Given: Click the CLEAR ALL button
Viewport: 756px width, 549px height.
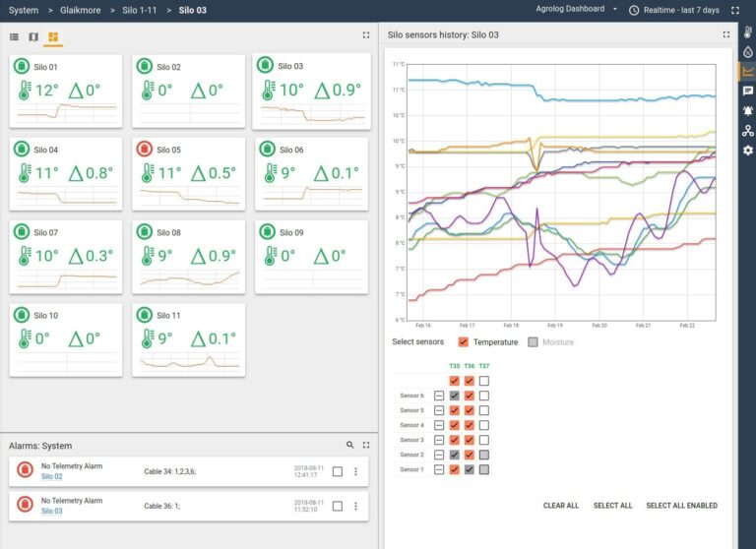Looking at the screenshot, I should (561, 506).
